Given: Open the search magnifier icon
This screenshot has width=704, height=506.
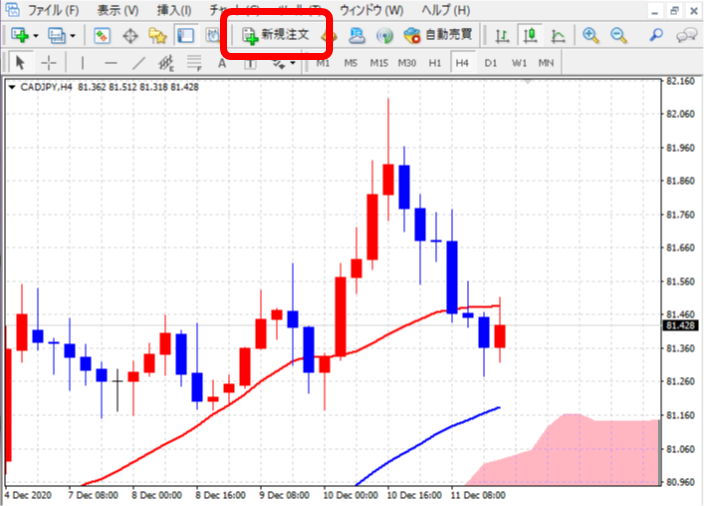Looking at the screenshot, I should click(x=657, y=35).
